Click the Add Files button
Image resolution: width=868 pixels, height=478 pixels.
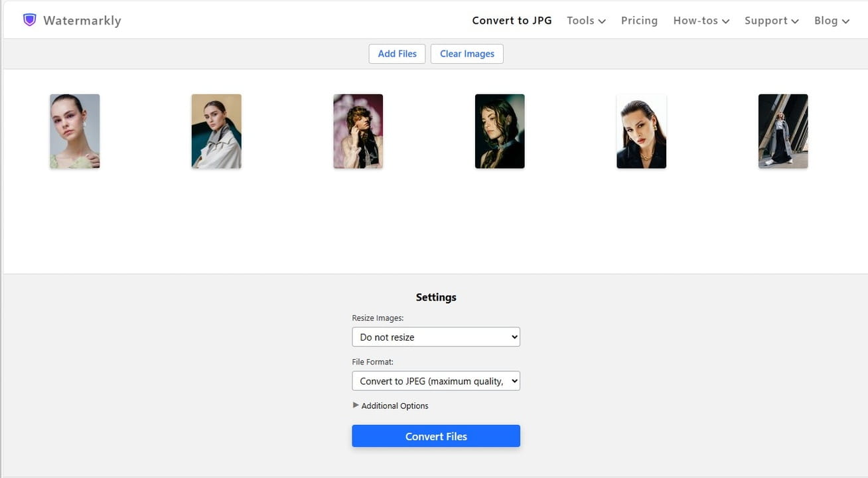pyautogui.click(x=397, y=54)
